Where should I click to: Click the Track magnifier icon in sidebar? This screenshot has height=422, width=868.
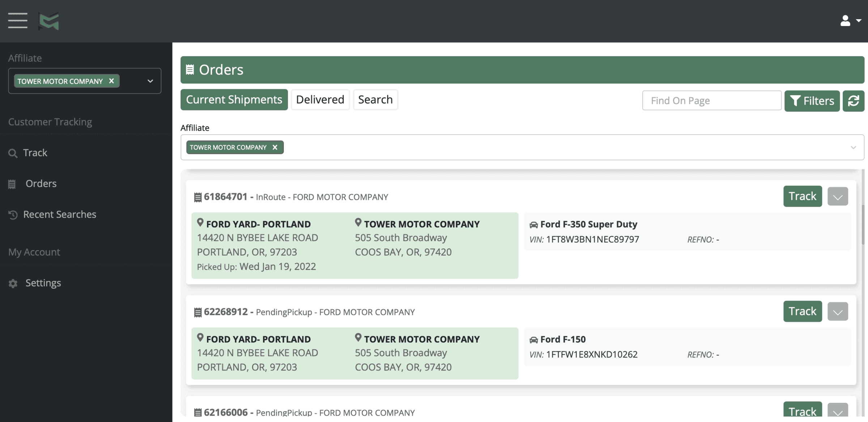pyautogui.click(x=13, y=153)
